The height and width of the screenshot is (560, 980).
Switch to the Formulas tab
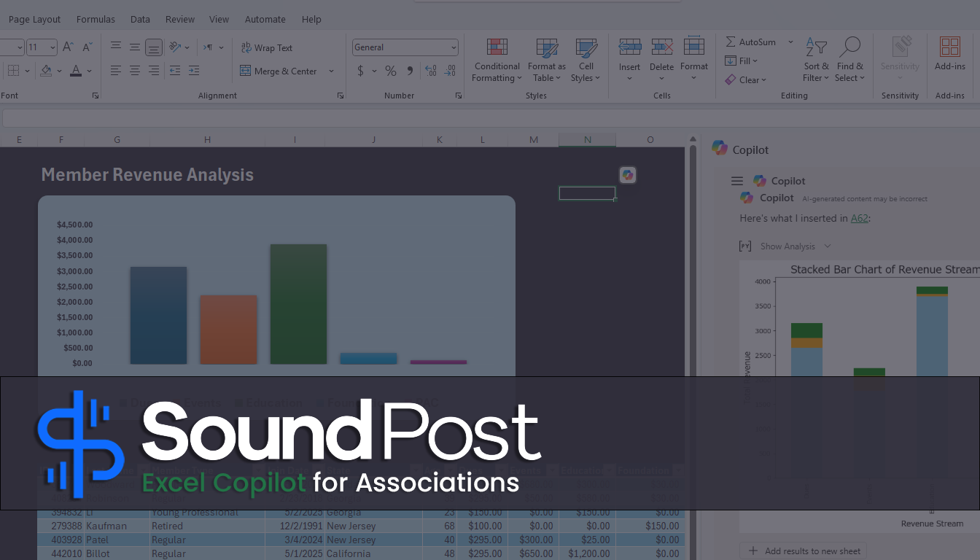pos(96,20)
